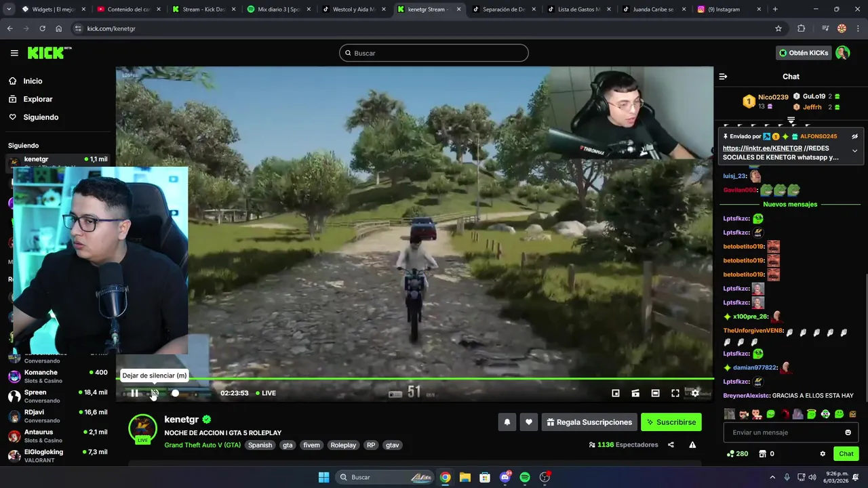Click the green Suscribirse button
The width and height of the screenshot is (868, 488).
tap(671, 422)
